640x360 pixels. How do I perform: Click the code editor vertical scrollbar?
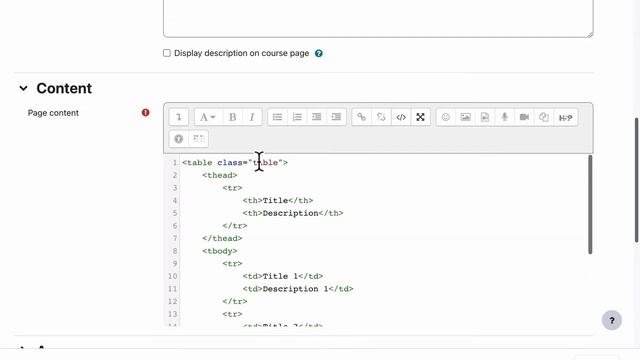[590, 204]
